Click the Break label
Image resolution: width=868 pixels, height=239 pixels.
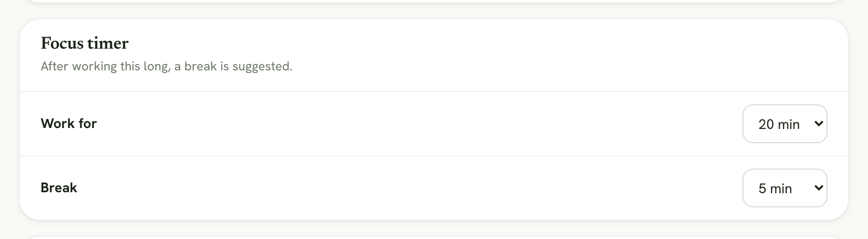pos(59,188)
